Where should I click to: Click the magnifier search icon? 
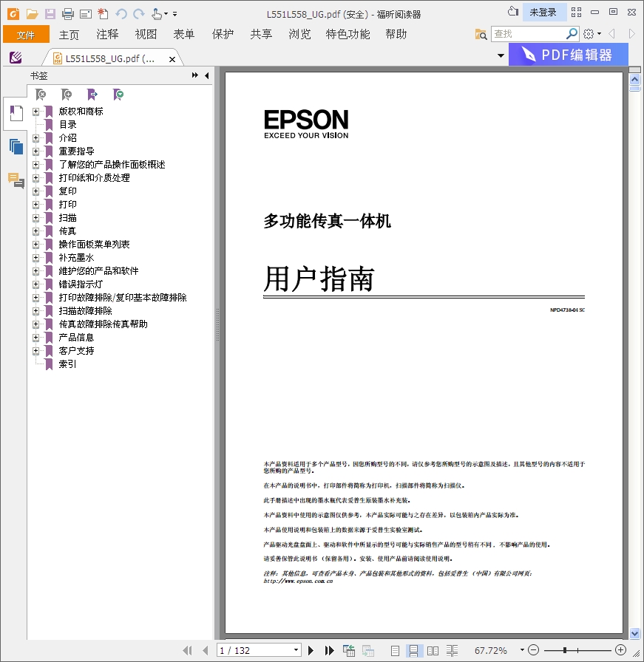[x=572, y=34]
